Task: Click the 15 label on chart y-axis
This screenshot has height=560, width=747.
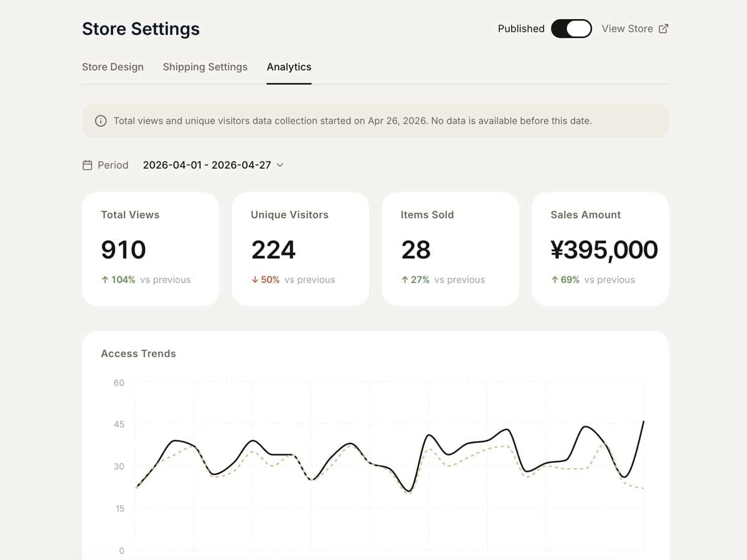Action: pos(119,508)
